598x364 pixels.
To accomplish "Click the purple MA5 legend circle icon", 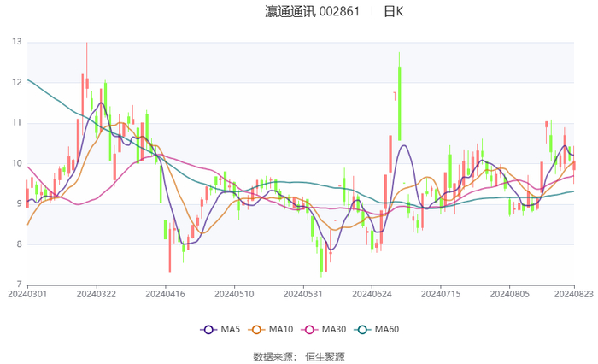I will point(208,330).
